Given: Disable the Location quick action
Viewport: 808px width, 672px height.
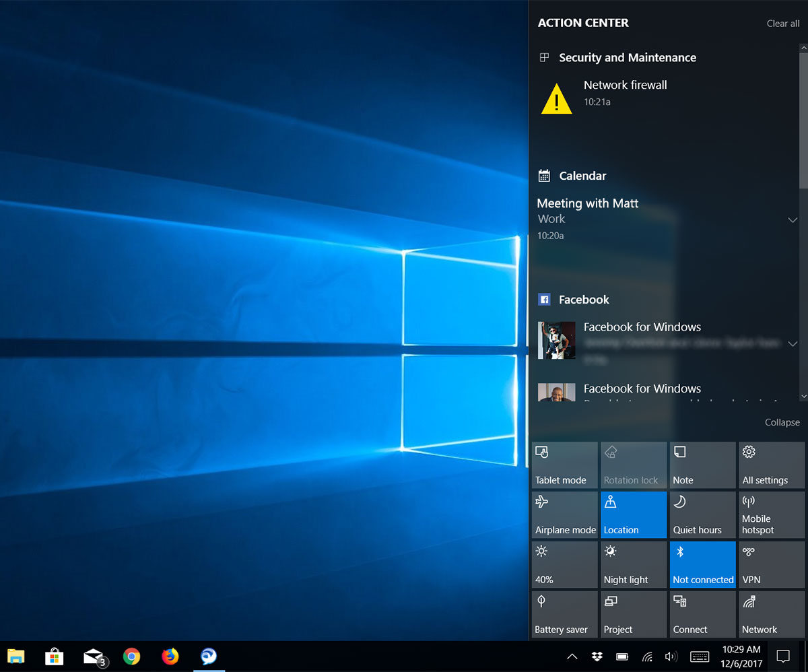Looking at the screenshot, I should click(x=633, y=514).
